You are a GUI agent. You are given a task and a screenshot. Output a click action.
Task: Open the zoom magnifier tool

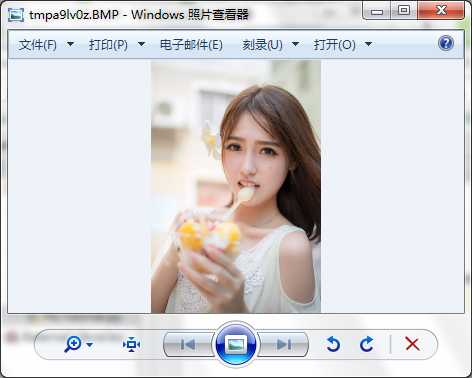point(72,344)
